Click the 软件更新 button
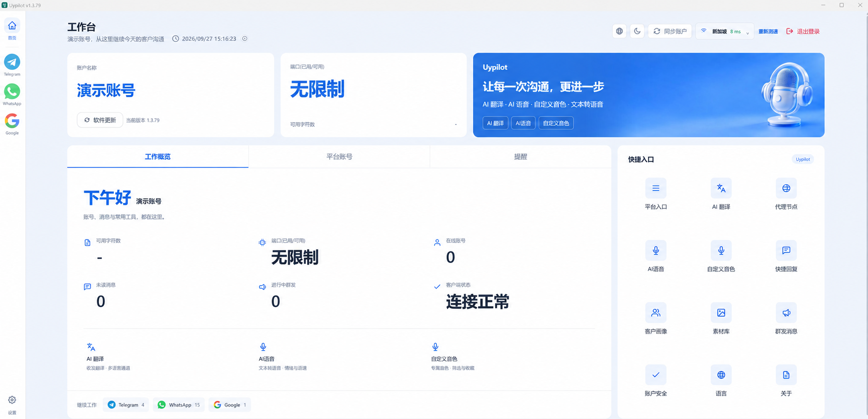Image resolution: width=868 pixels, height=419 pixels. coord(100,120)
